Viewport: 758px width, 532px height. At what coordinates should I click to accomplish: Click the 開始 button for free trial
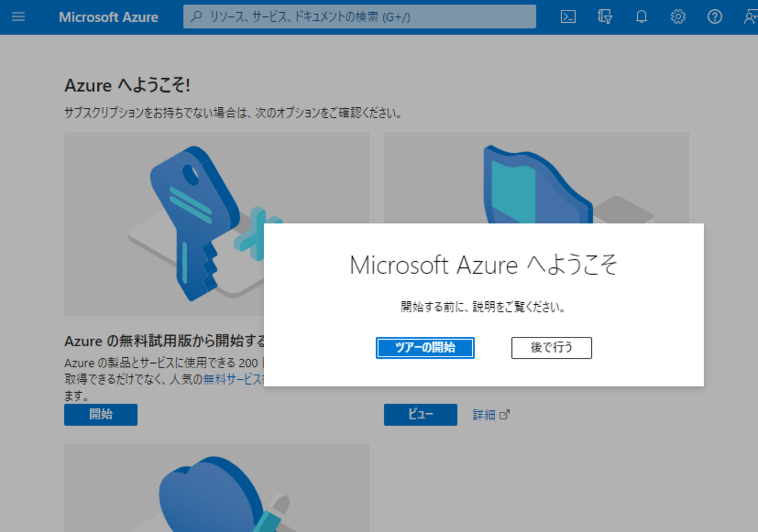coord(101,414)
